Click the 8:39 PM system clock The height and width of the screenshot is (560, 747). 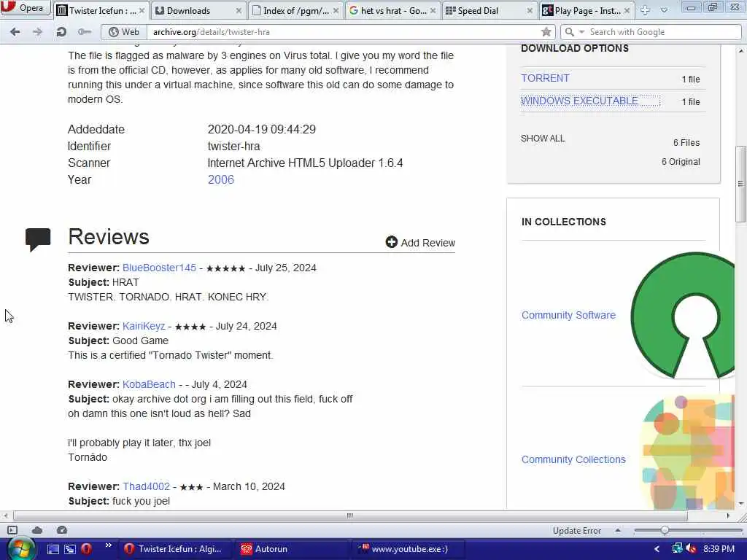pos(719,549)
